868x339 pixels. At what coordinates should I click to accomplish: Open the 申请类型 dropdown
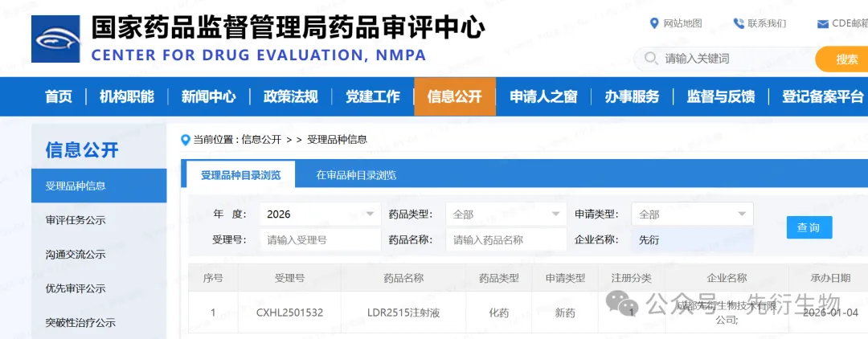(742, 214)
